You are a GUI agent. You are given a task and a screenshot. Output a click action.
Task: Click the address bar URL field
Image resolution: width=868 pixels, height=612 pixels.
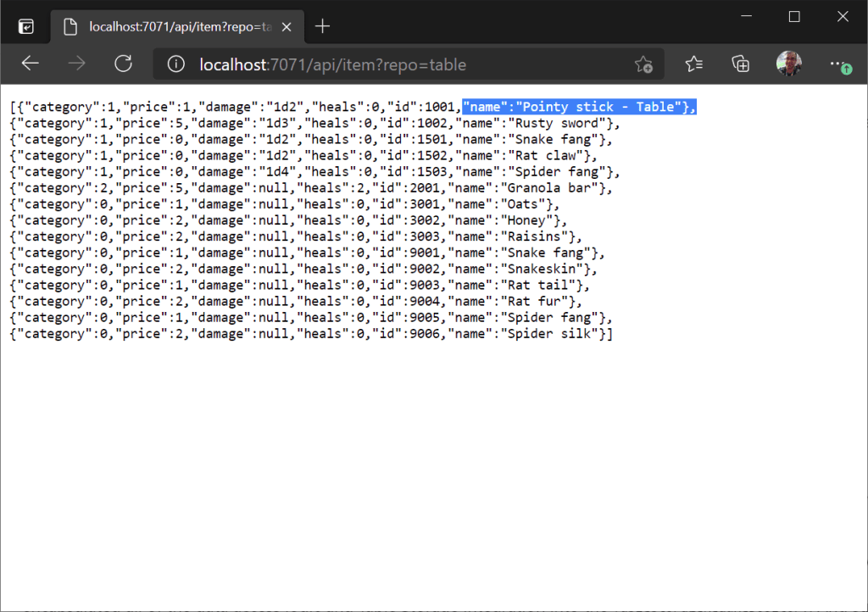point(407,64)
